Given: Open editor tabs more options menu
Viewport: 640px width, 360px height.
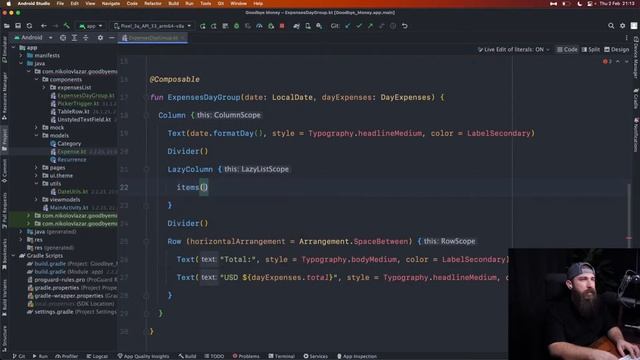Looking at the screenshot, I should point(627,38).
